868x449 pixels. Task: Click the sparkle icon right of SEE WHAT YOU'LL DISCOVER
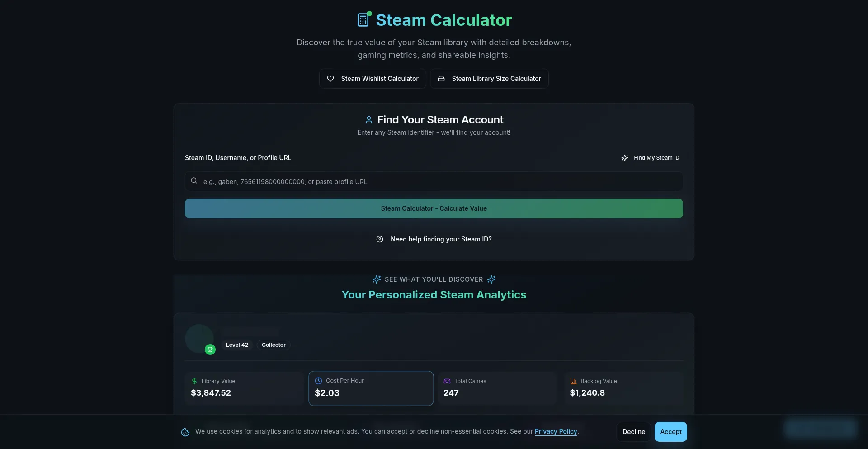(x=491, y=279)
